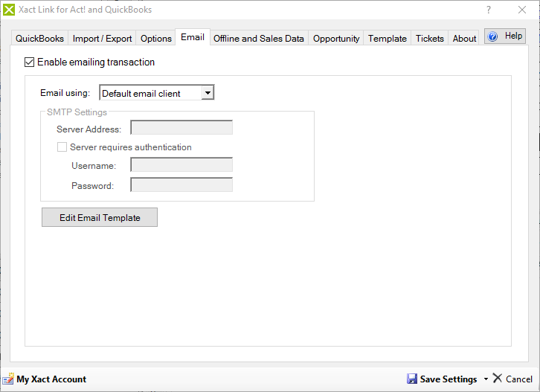Image resolution: width=540 pixels, height=392 pixels.
Task: Click the Save Settings floppy disk icon
Action: pos(412,379)
